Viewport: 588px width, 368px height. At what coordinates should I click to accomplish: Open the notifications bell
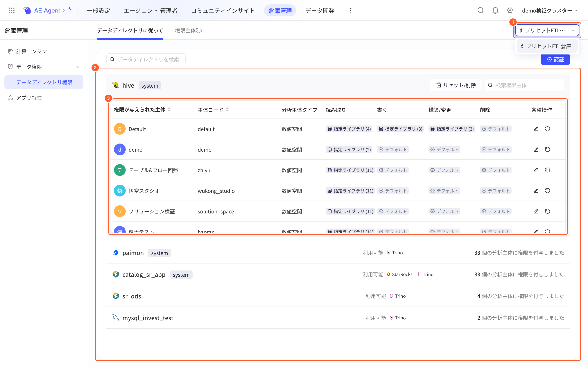[495, 10]
